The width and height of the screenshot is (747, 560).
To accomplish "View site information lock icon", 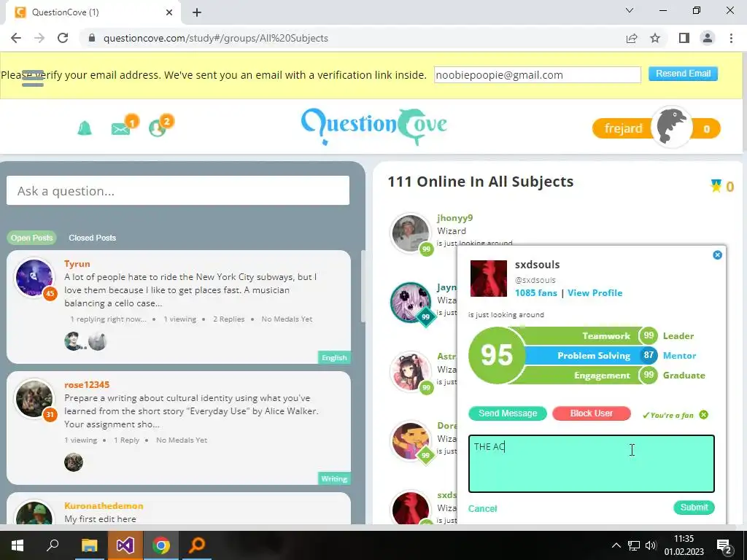I will pos(93,38).
